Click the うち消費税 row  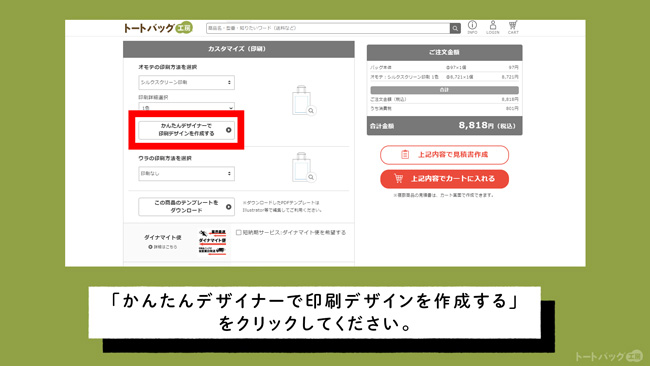(444, 108)
